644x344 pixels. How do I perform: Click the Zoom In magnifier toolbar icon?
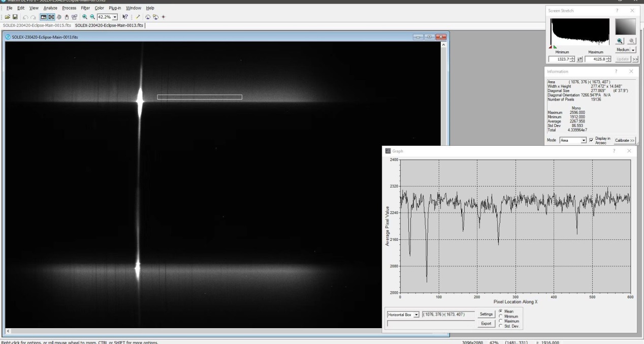[85, 17]
